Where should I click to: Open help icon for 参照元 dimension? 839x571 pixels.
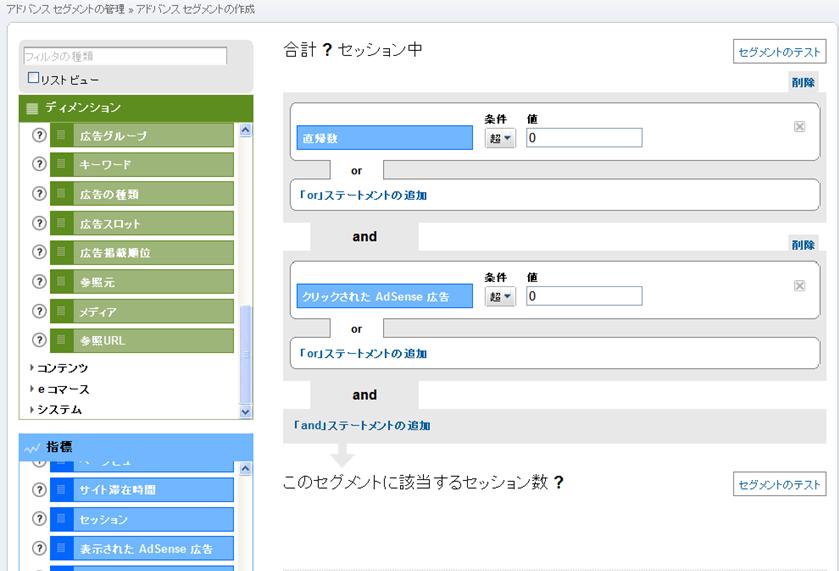coord(39,281)
